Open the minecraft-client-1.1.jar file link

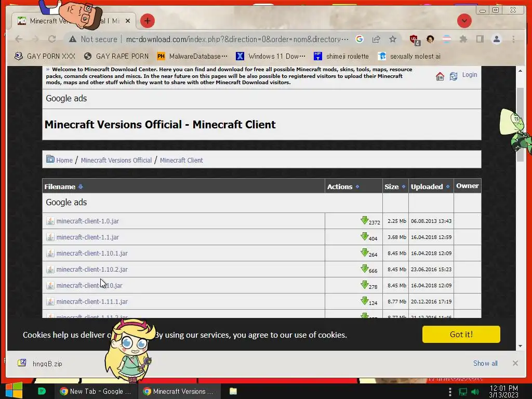pyautogui.click(x=87, y=237)
